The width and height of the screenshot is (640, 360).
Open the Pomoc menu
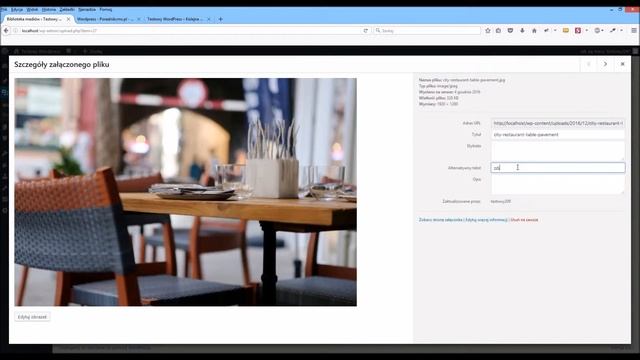point(106,9)
